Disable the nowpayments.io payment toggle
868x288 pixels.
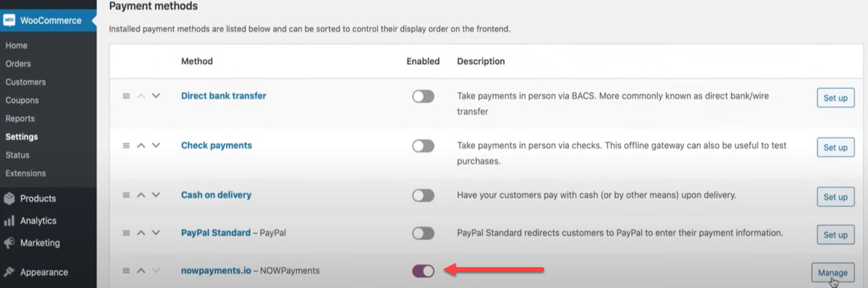[423, 271]
